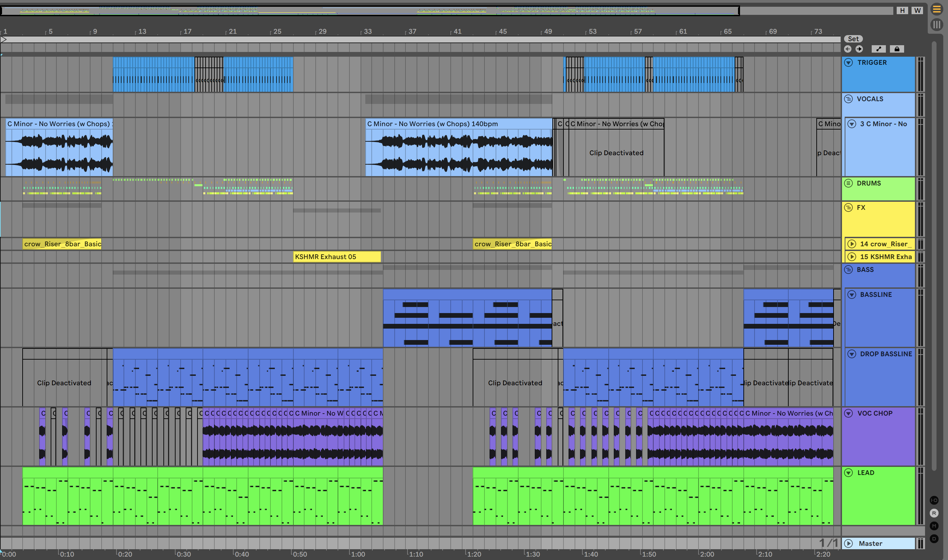948x560 pixels.
Task: Click the VOCALS group fold icon
Action: [x=848, y=99]
